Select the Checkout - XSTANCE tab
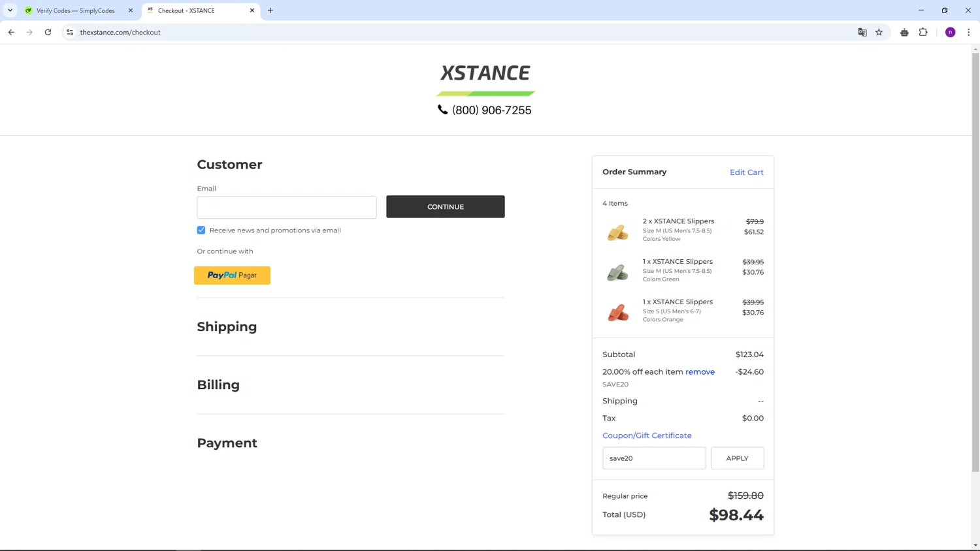 201,10
